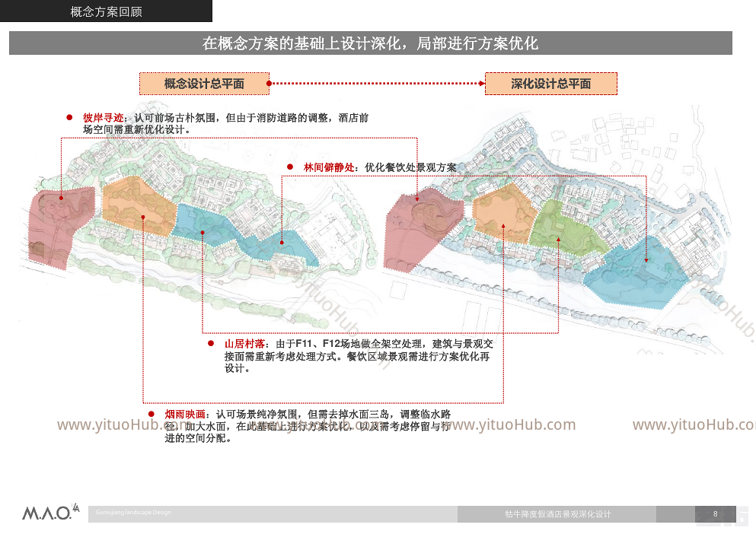Click the 'Guniujiang landscape Design' footer text
Screen dimensions: 756x534
[133, 512]
